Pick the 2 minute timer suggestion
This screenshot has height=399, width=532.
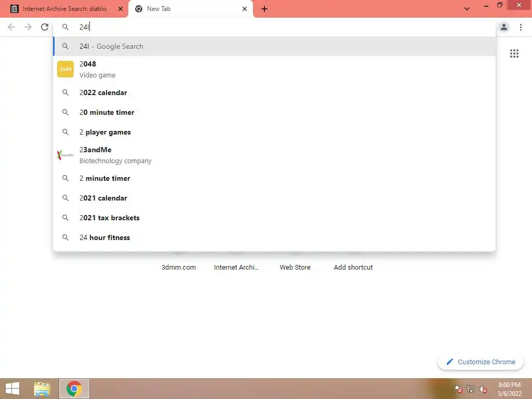[274, 179]
